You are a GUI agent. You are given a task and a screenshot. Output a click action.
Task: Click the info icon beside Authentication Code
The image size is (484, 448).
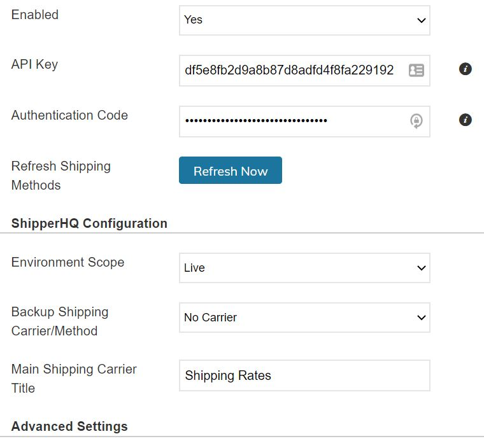coord(466,120)
